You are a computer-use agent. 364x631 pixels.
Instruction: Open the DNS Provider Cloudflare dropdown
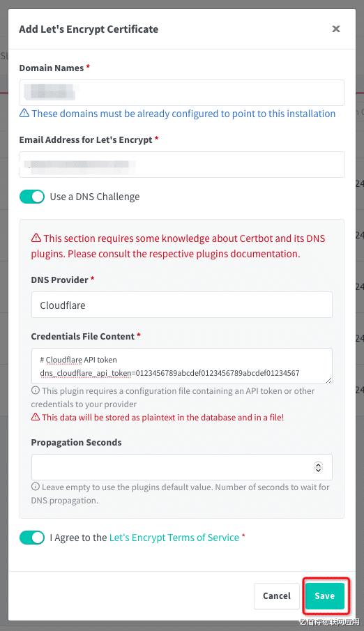click(182, 305)
